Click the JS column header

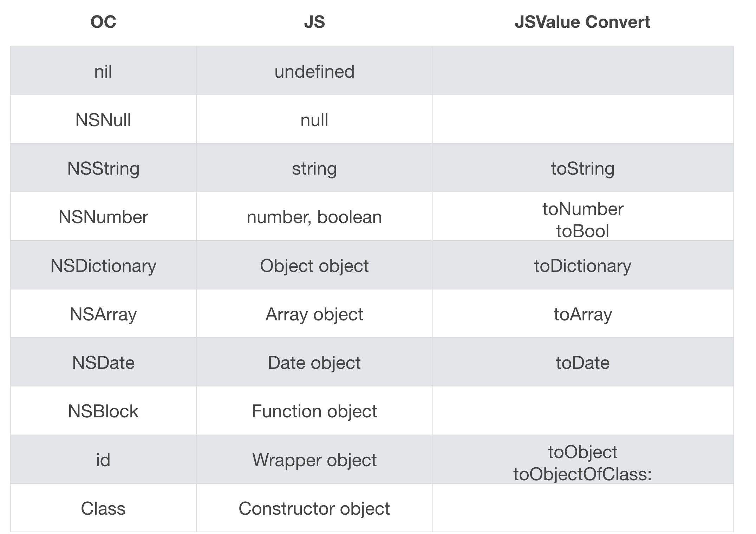(x=314, y=22)
